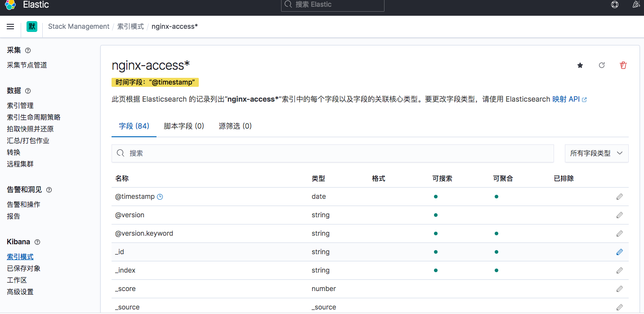Edit the _id field pencil icon
Image resolution: width=644 pixels, height=314 pixels.
coord(620,252)
